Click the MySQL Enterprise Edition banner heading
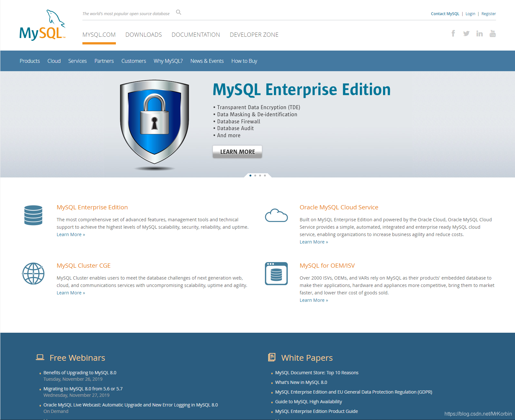 coord(302,90)
